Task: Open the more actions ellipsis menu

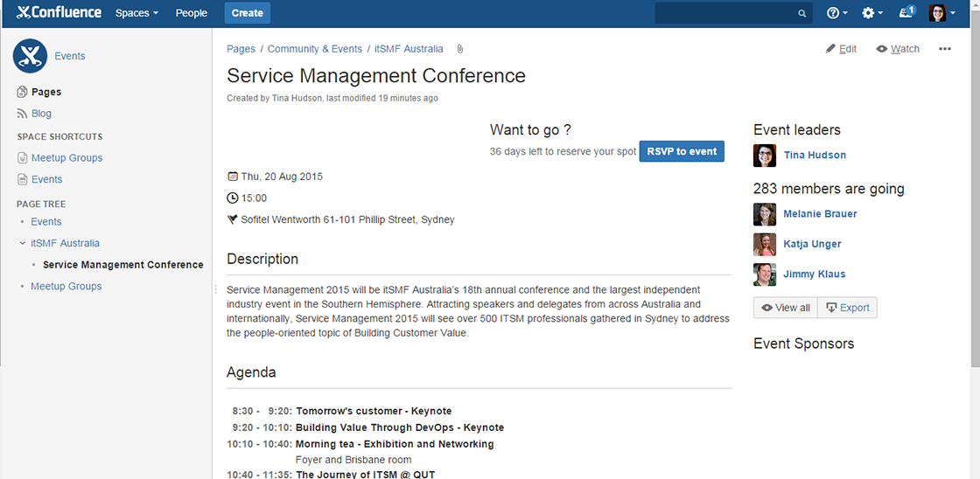Action: click(945, 49)
